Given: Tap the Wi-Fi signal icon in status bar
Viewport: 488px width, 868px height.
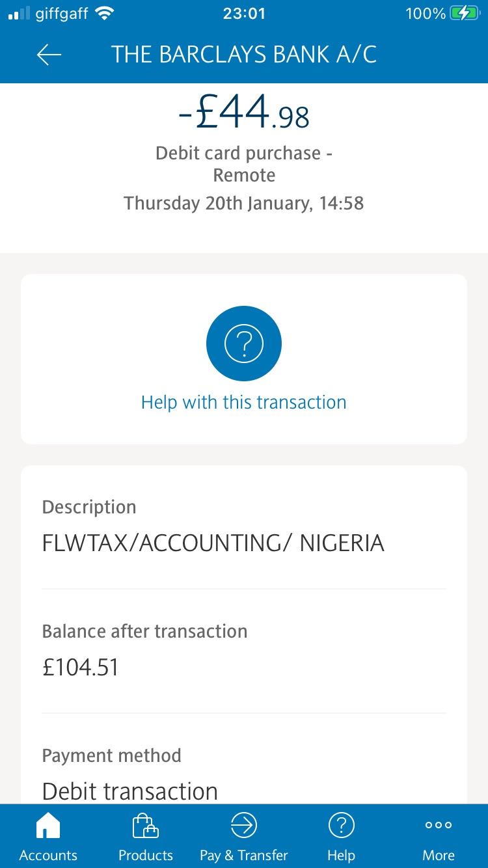Looking at the screenshot, I should pos(104,14).
